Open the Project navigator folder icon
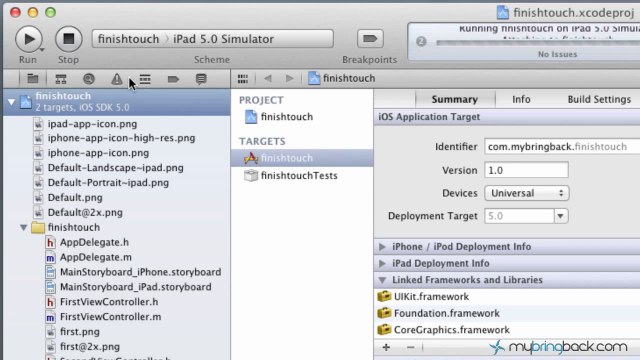The height and width of the screenshot is (360, 640). point(33,79)
